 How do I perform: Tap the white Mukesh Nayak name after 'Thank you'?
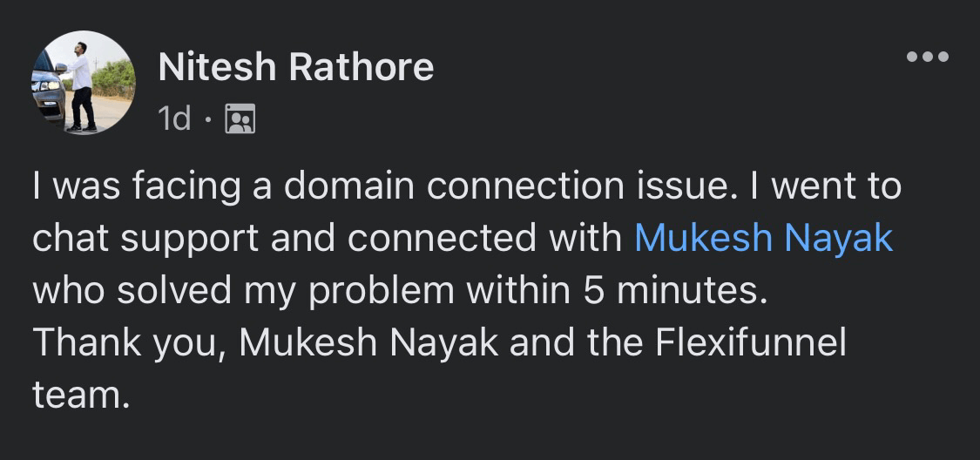(368, 342)
